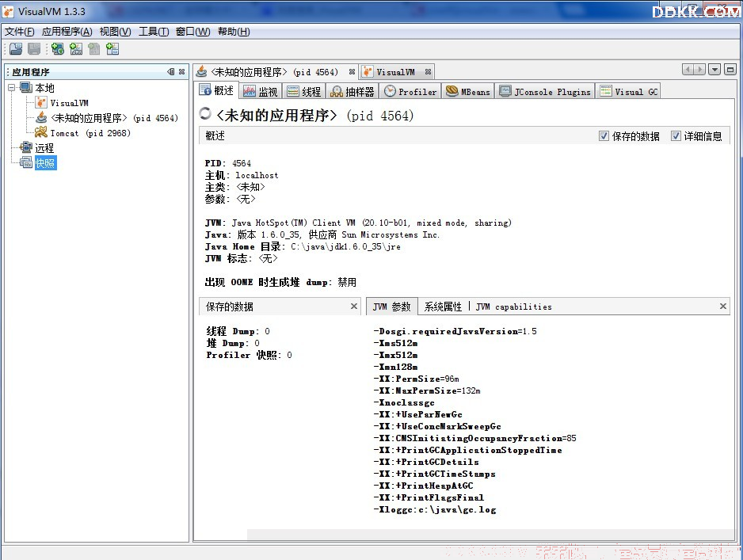Click the Add Remote Host toolbar icon
Viewport: 743px width, 560px height.
(x=58, y=49)
